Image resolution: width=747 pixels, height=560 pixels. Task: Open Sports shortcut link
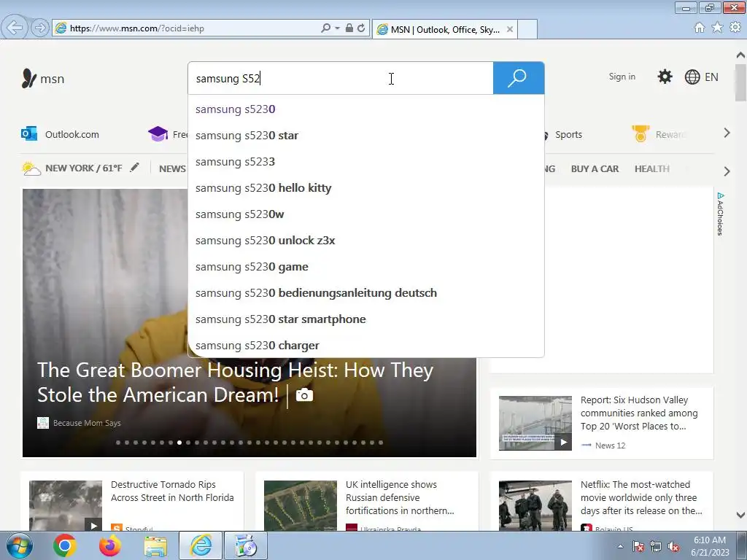[568, 135]
